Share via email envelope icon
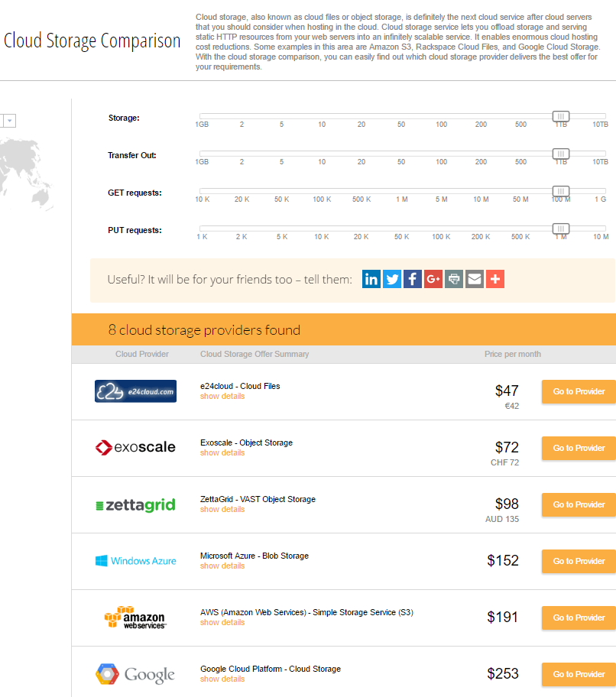616x697 pixels. coord(475,279)
